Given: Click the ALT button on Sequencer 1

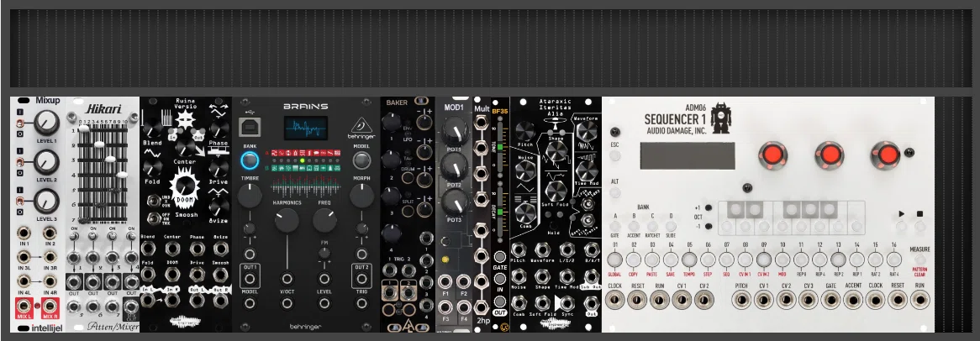Looking at the screenshot, I should point(615,193).
